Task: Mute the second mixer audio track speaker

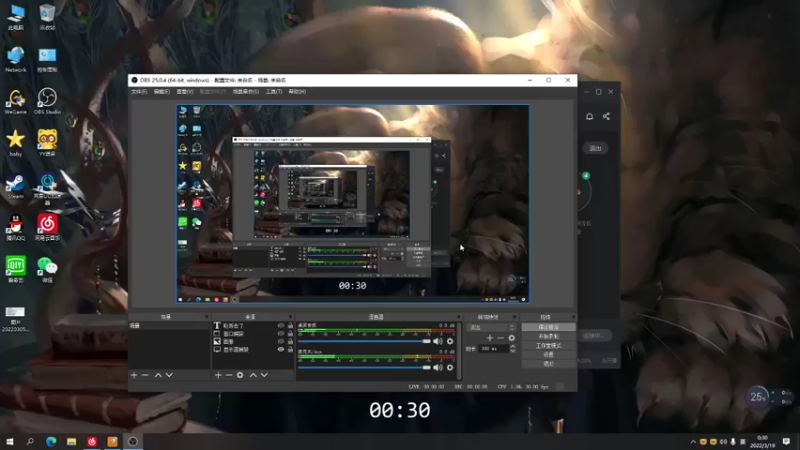Action: click(x=438, y=367)
